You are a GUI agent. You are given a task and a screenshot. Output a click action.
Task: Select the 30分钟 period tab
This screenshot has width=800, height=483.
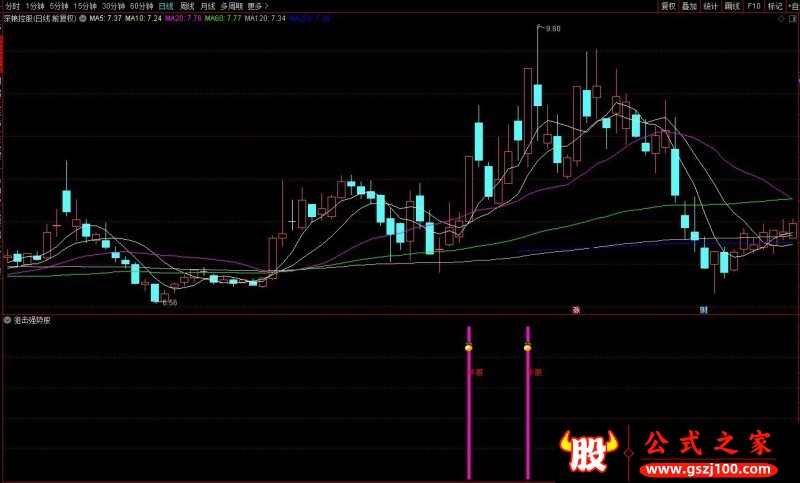pyautogui.click(x=113, y=6)
